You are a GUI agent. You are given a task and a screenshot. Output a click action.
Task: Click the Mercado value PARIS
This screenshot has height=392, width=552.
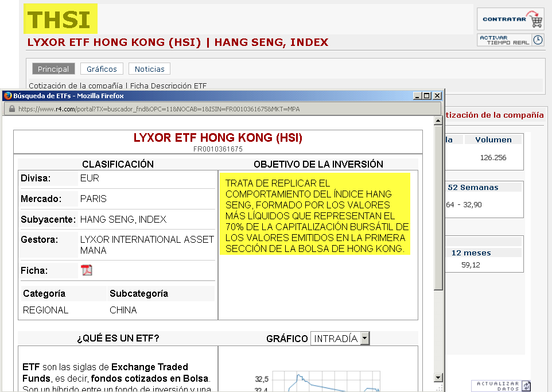[94, 199]
